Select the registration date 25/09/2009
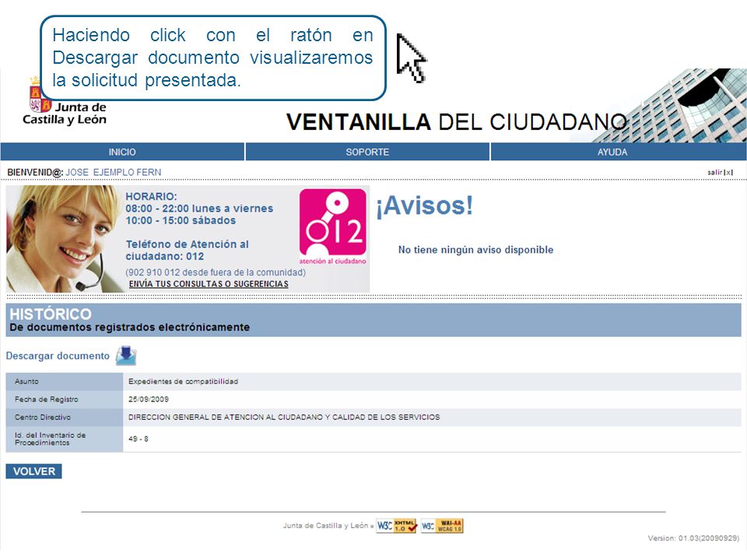The width and height of the screenshot is (747, 560). pyautogui.click(x=148, y=399)
